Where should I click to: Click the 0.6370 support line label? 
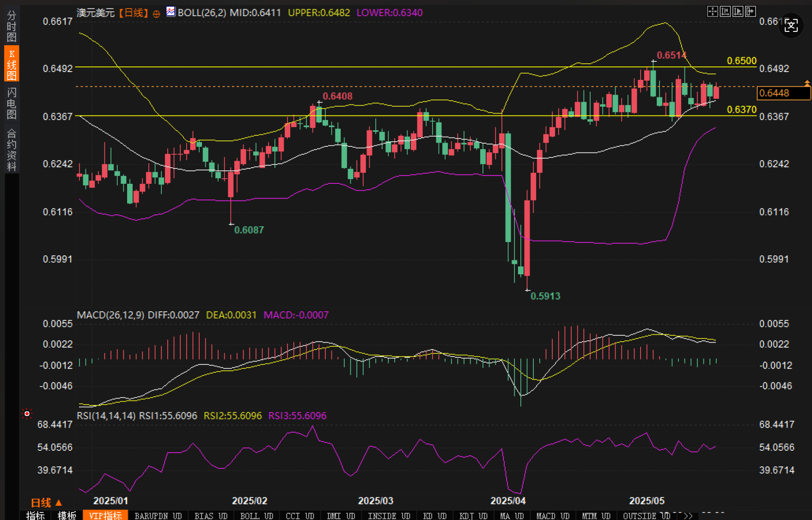741,109
